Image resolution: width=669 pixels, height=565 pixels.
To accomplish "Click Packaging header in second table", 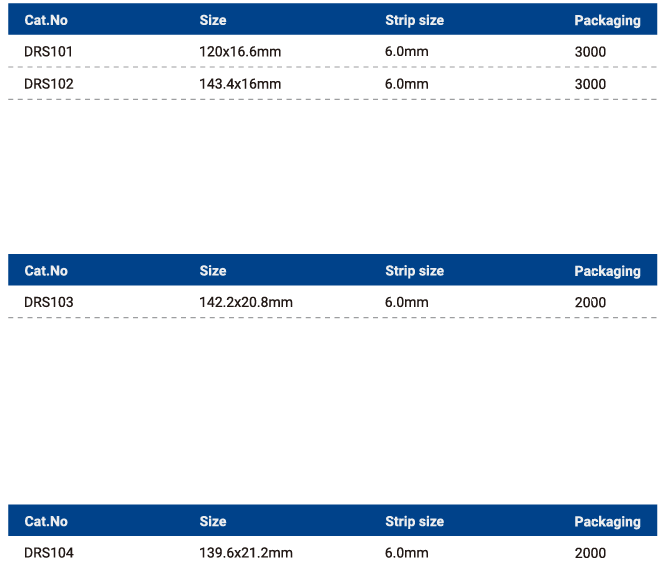I will 607,271.
